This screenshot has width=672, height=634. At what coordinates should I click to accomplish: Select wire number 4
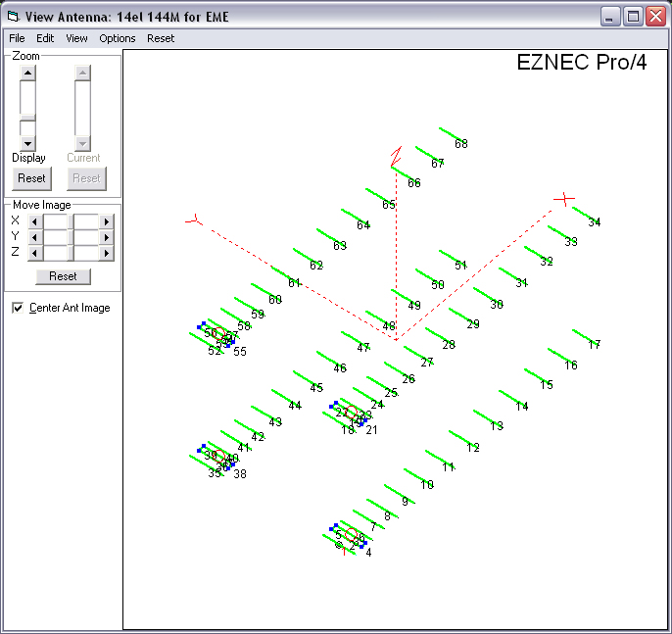368,553
